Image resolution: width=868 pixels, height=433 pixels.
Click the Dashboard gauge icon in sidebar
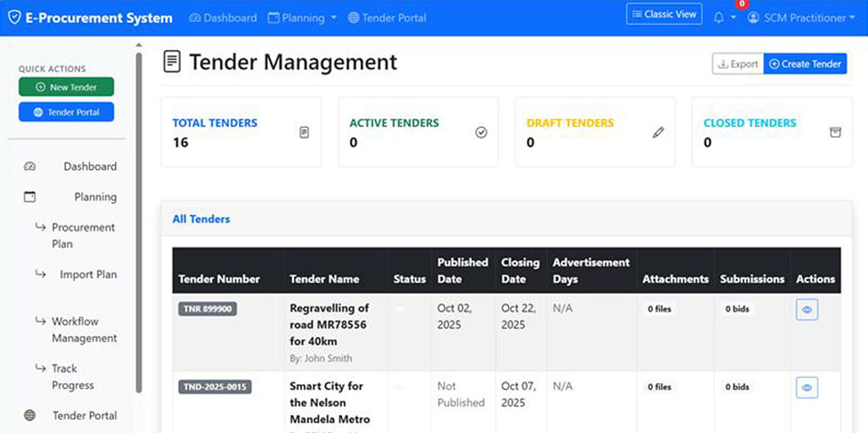coord(29,167)
